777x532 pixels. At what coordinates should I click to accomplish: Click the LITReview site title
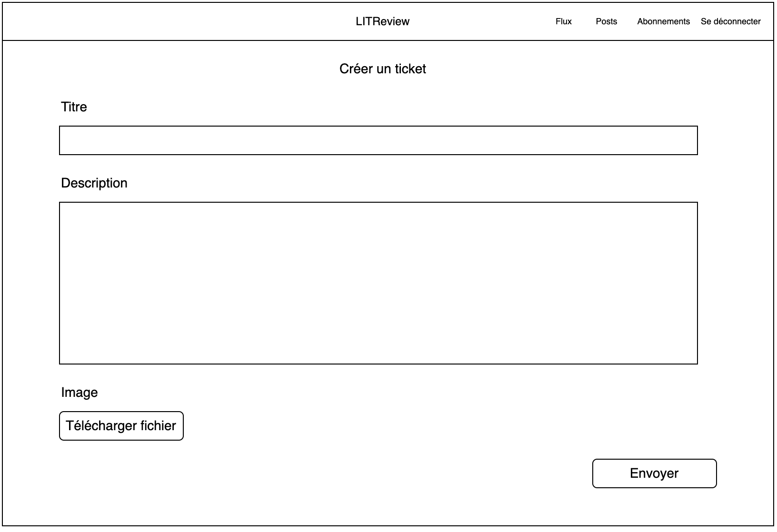click(x=382, y=21)
